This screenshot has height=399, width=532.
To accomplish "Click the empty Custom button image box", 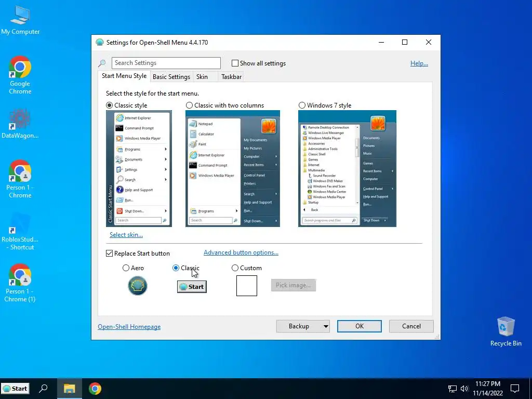I will (247, 286).
